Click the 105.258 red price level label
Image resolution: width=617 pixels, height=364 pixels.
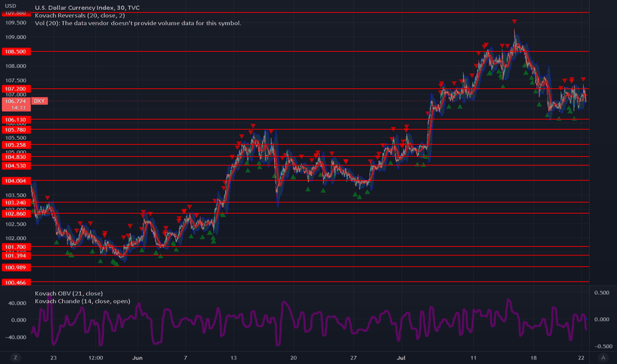[x=16, y=145]
